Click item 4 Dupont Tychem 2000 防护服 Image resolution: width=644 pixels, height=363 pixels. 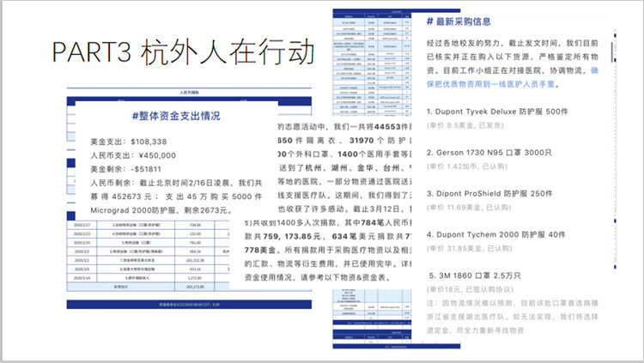point(495,233)
